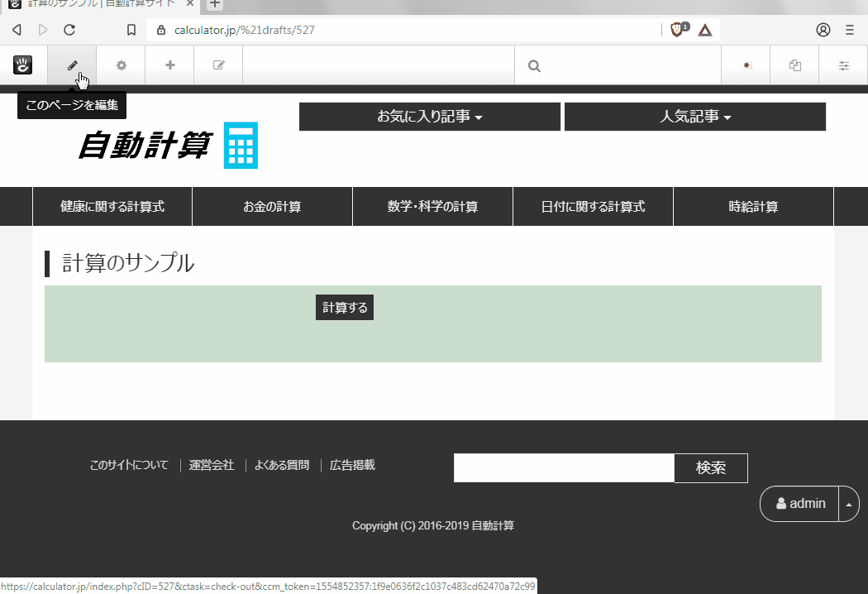Open page settings gear in CMS toolbar

[x=121, y=65]
